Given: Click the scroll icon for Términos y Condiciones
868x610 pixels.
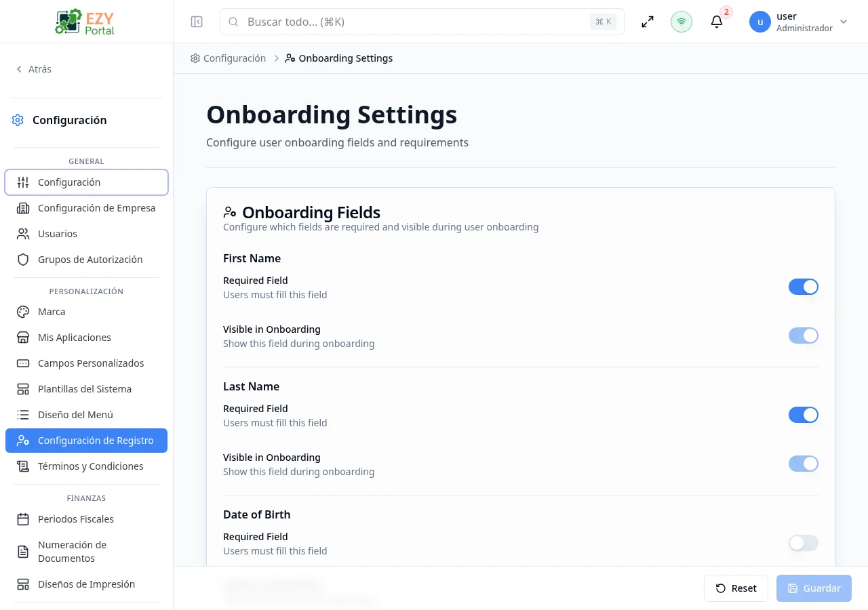Looking at the screenshot, I should 23,466.
